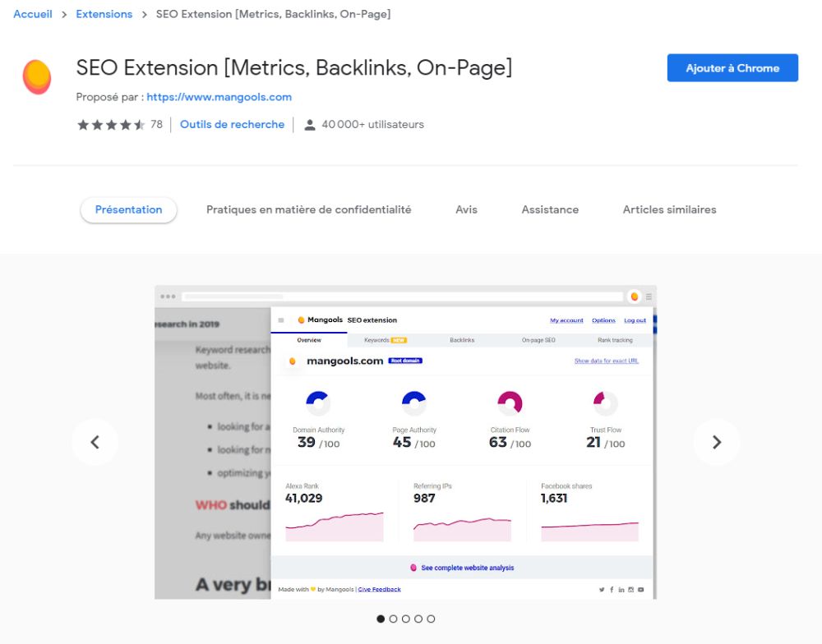822x644 pixels.
Task: Click the 78 ratings count
Action: (x=156, y=124)
